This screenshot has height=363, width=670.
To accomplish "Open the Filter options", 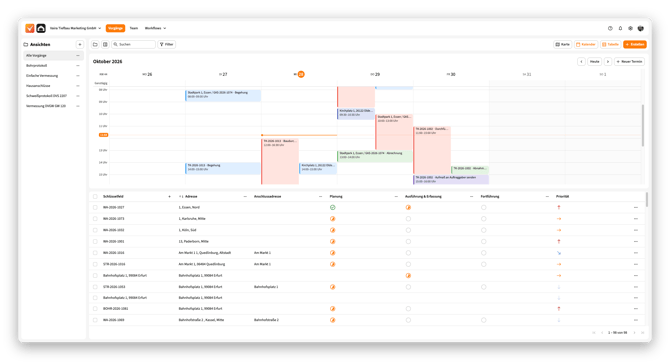I will pos(167,44).
